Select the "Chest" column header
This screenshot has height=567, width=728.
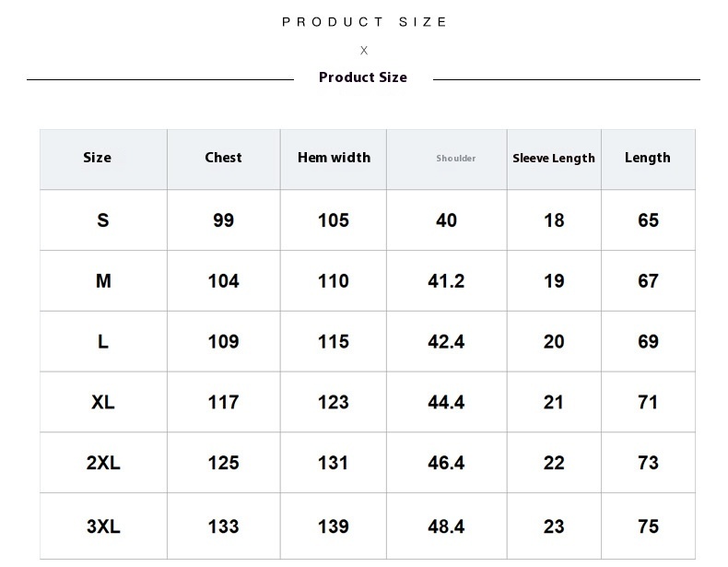[223, 158]
